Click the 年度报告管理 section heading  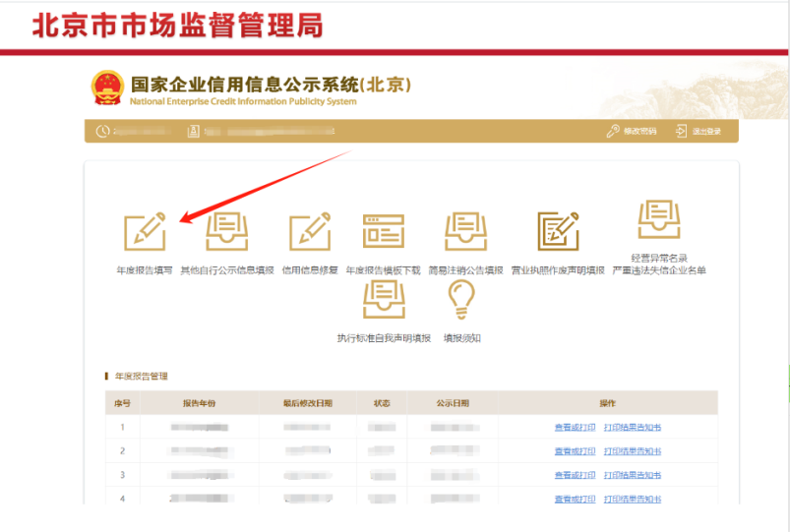[x=141, y=377]
